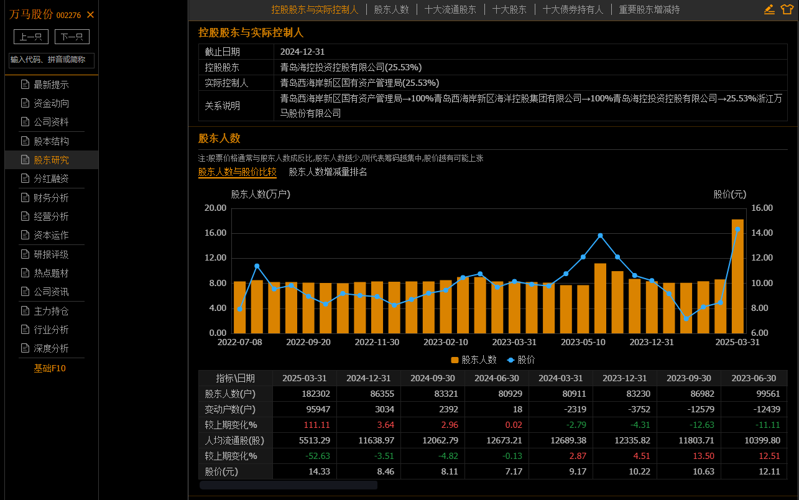Go to next stock with 下一只
Screen dimensions: 799x500
72,37
